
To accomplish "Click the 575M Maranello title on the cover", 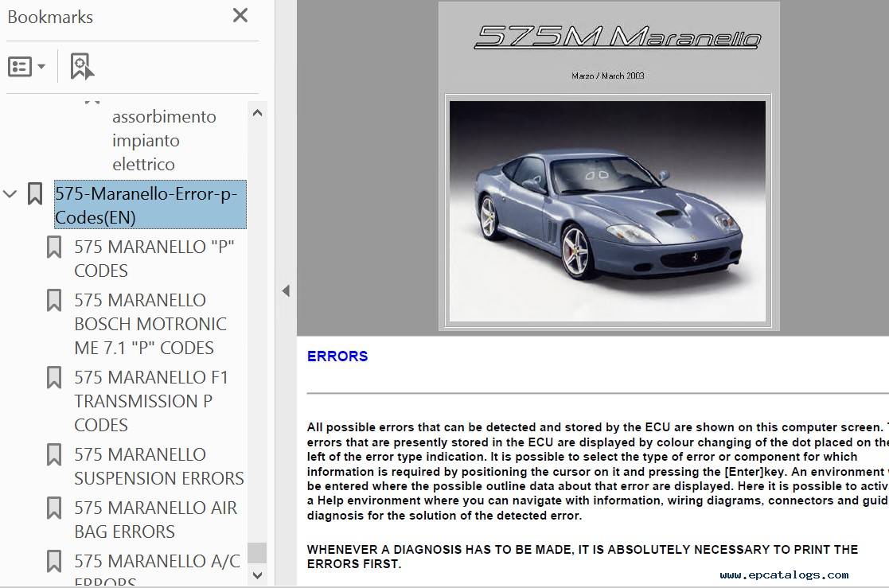I will click(x=617, y=37).
